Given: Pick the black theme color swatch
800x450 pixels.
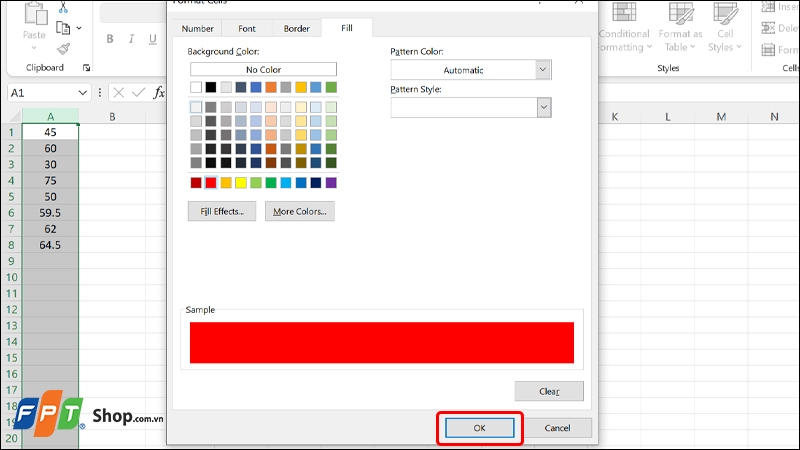Looking at the screenshot, I should click(x=211, y=87).
